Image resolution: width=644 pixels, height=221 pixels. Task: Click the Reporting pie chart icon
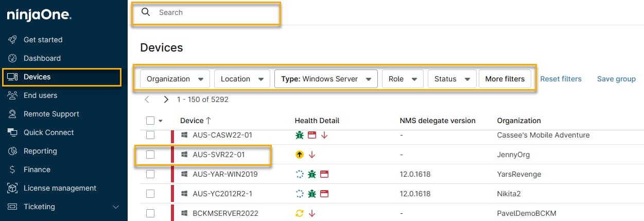point(13,151)
